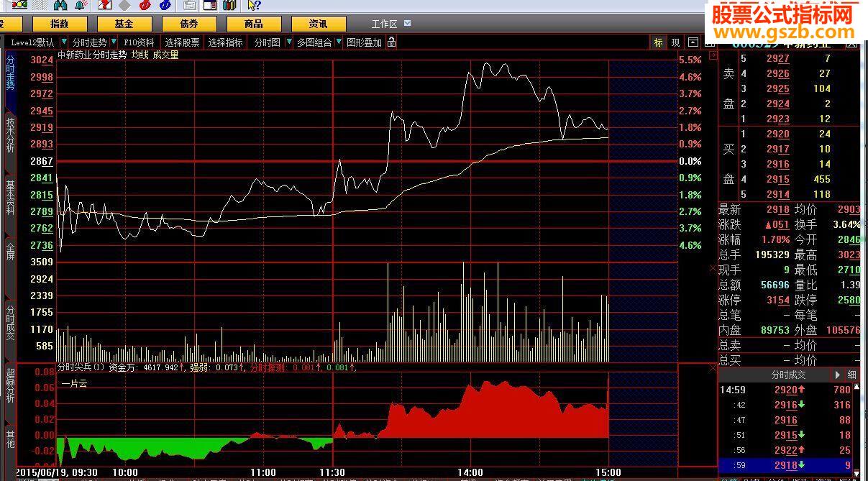Click the 分时走势 toolbar button
The image size is (868, 481).
click(x=90, y=42)
